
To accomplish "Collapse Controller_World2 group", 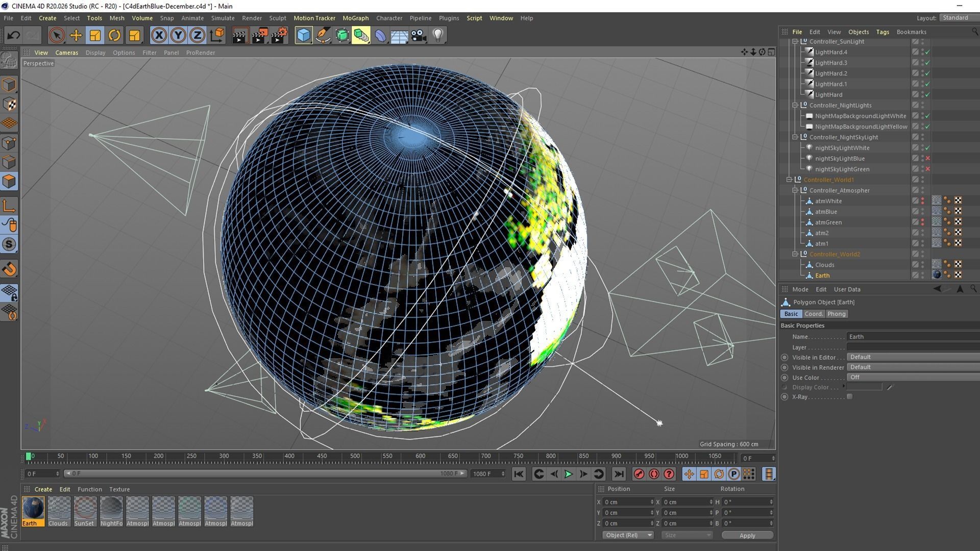I will click(x=795, y=254).
